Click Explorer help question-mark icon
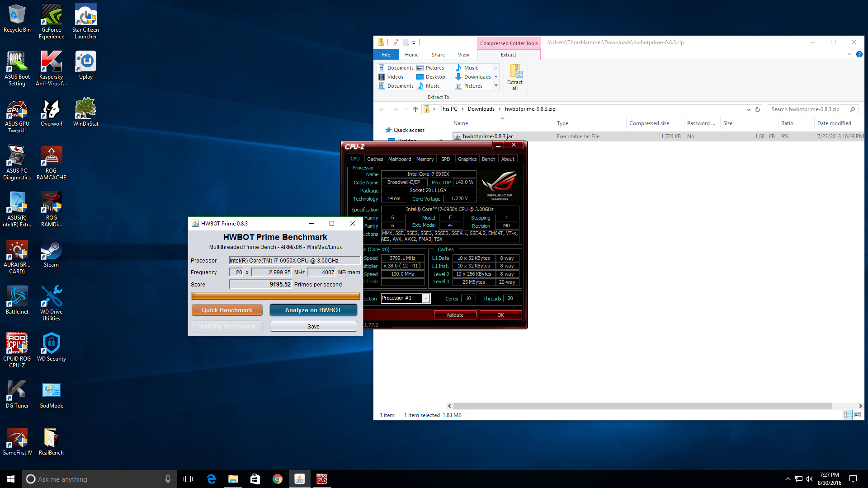 (x=859, y=54)
